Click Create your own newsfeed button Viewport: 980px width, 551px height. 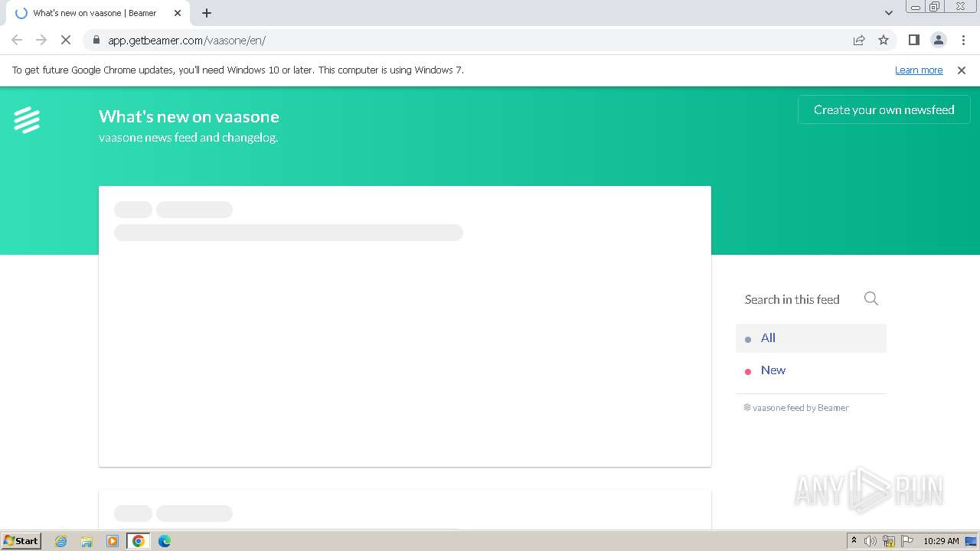click(x=884, y=109)
